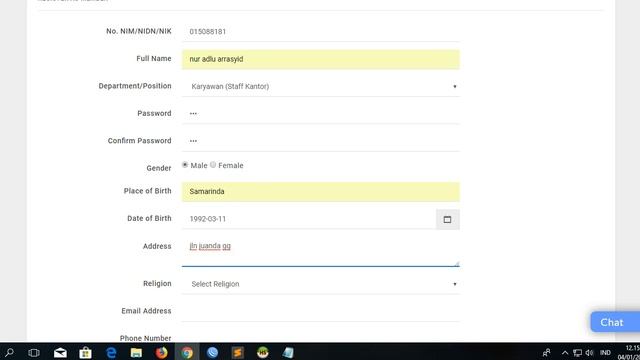Open Microsoft Store from the taskbar
640x360 pixels.
[85, 352]
